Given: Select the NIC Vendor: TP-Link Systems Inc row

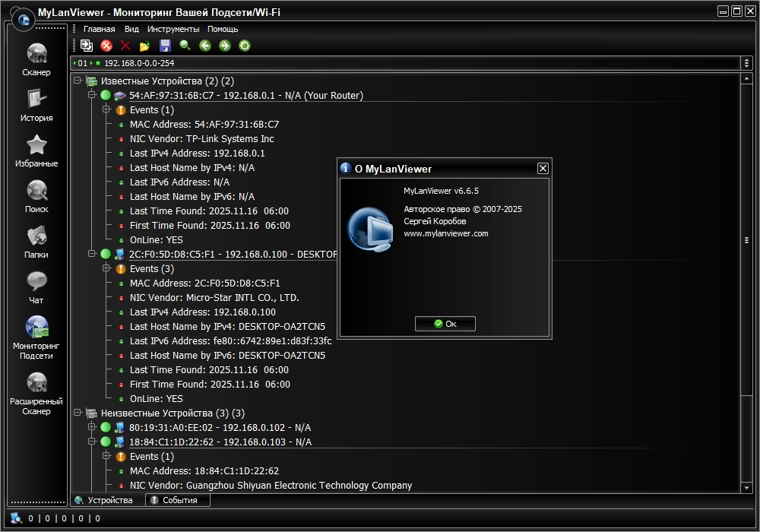Looking at the screenshot, I should (x=201, y=139).
